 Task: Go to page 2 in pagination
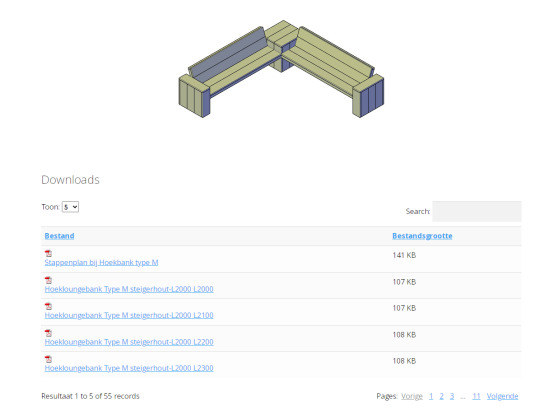pyautogui.click(x=442, y=396)
